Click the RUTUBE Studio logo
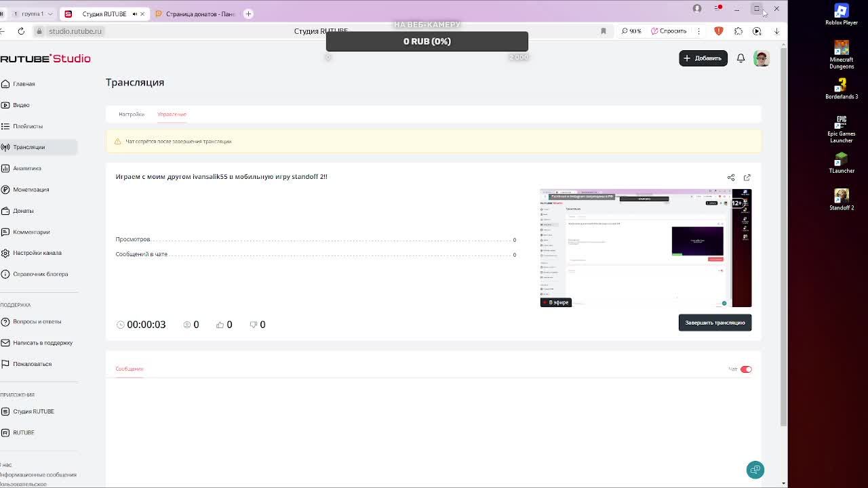 (x=45, y=58)
